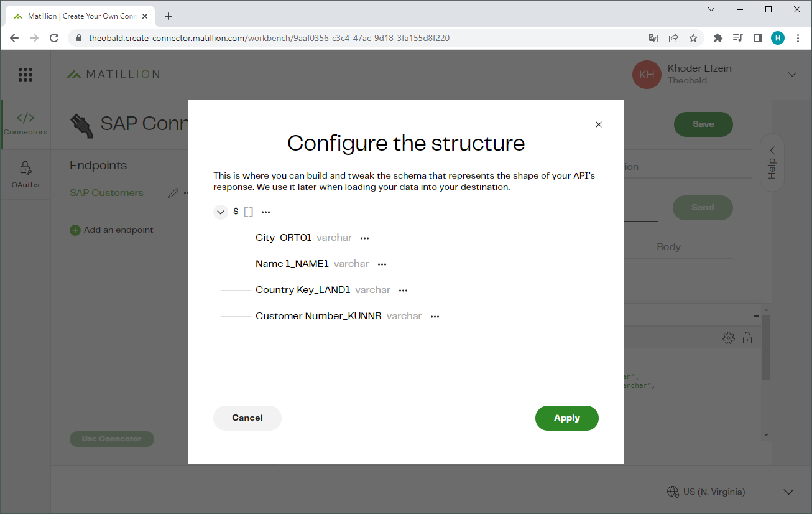This screenshot has width=812, height=514.
Task: Select the SAP Customers endpoint
Action: pyautogui.click(x=106, y=193)
